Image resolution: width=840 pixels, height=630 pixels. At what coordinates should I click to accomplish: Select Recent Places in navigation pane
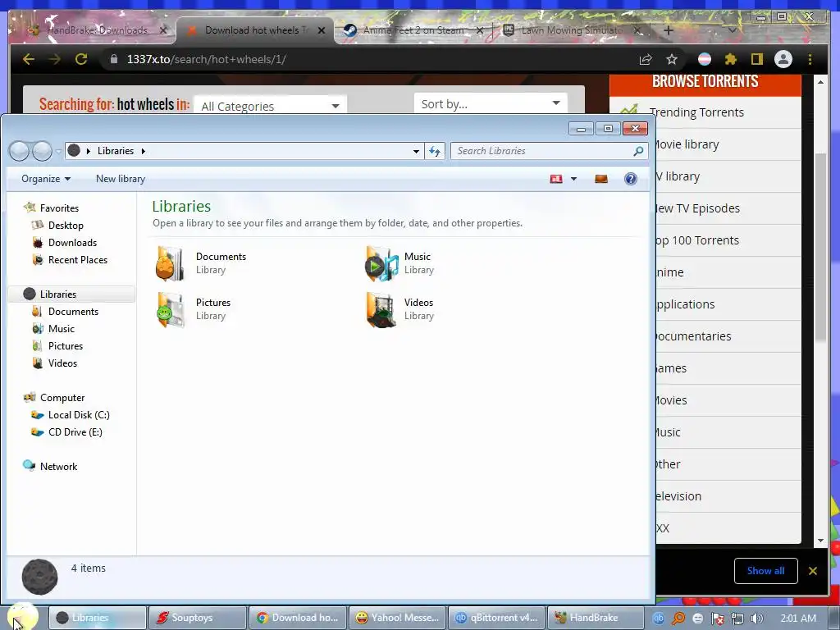coord(78,260)
